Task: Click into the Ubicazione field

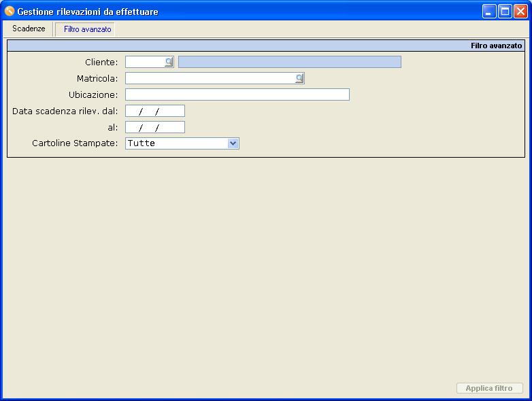Action: pyautogui.click(x=237, y=94)
